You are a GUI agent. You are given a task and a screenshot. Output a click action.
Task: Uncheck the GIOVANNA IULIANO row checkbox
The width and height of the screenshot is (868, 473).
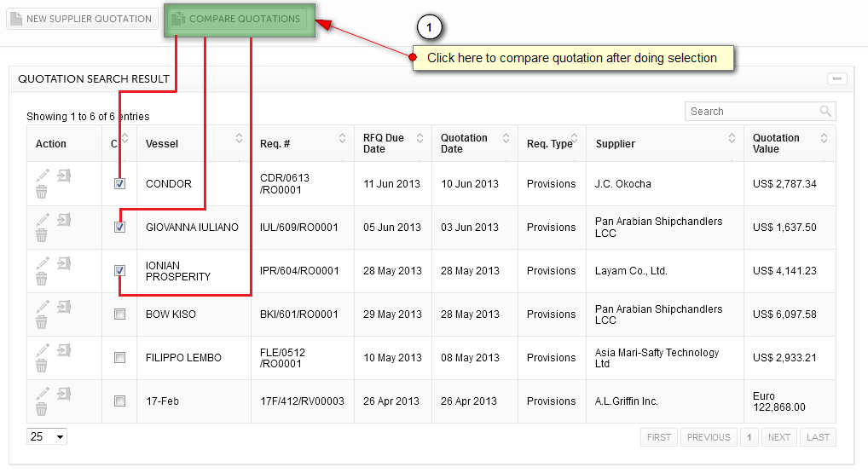[x=119, y=228]
